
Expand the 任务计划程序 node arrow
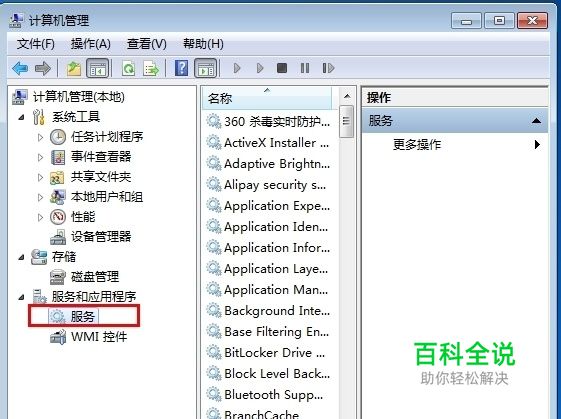(40, 137)
